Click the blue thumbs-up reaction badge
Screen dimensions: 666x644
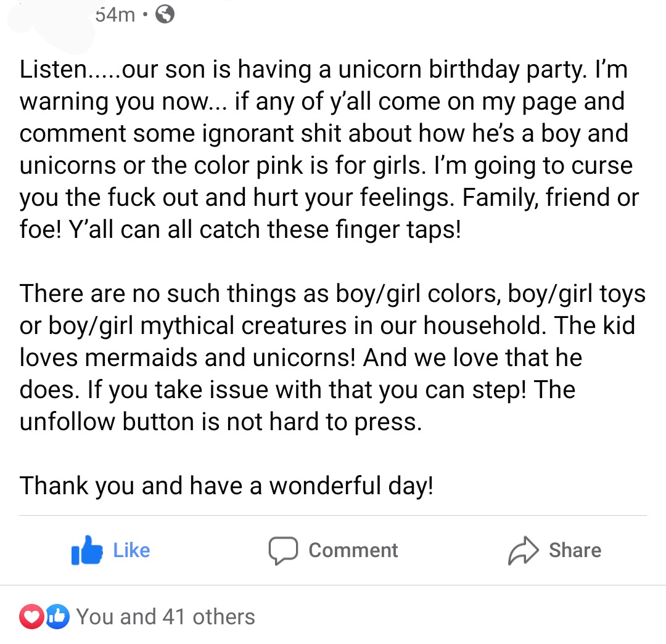coord(57,616)
